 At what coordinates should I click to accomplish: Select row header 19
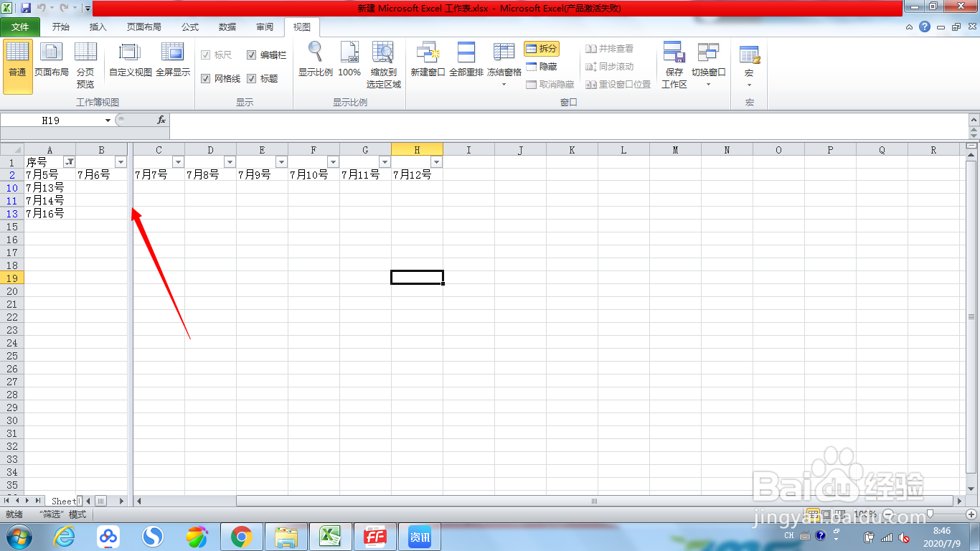11,278
